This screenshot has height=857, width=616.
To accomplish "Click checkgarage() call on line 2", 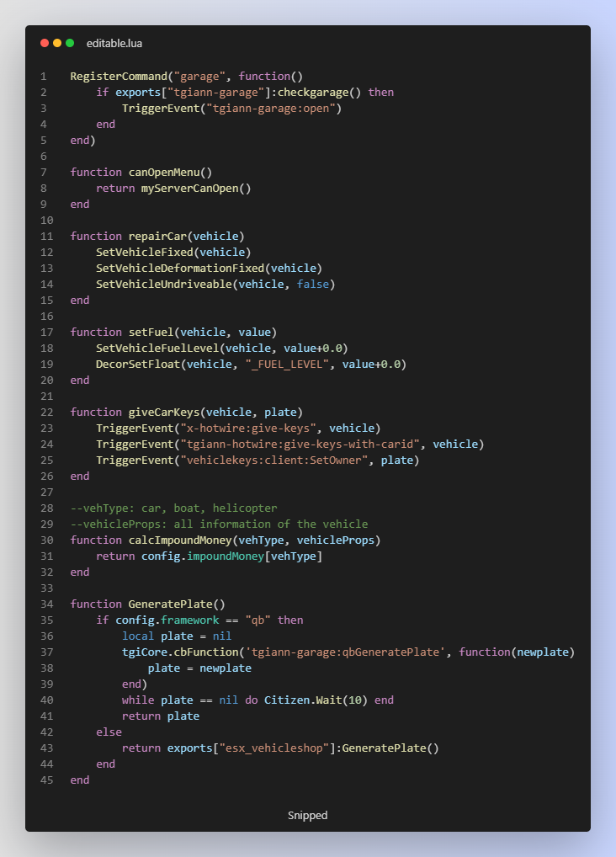I will pyautogui.click(x=319, y=92).
